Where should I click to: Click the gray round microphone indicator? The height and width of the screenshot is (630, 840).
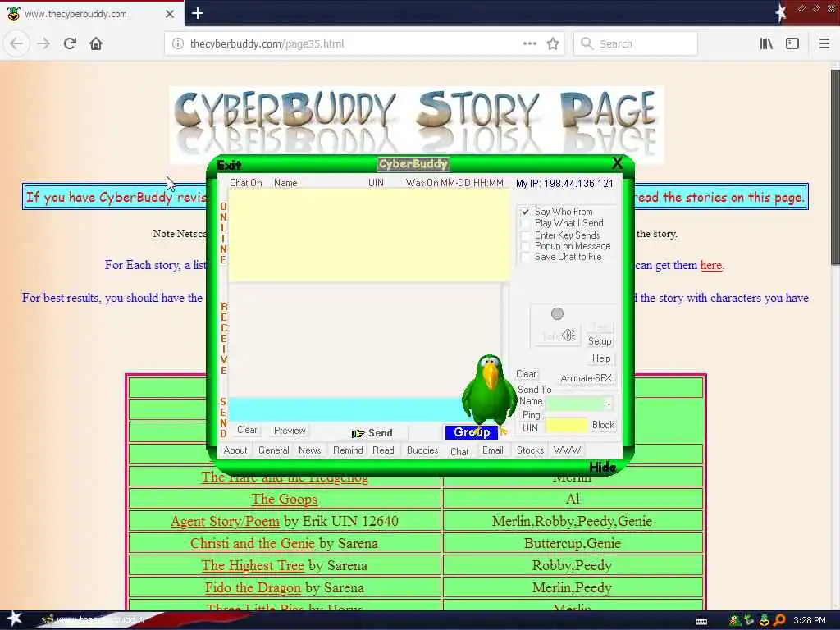click(x=557, y=313)
